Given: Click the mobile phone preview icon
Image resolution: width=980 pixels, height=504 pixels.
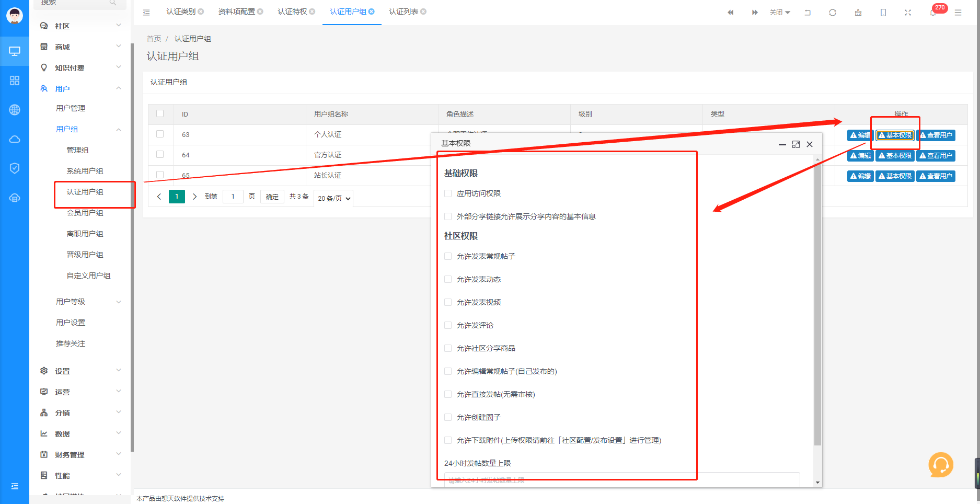Looking at the screenshot, I should coord(883,13).
